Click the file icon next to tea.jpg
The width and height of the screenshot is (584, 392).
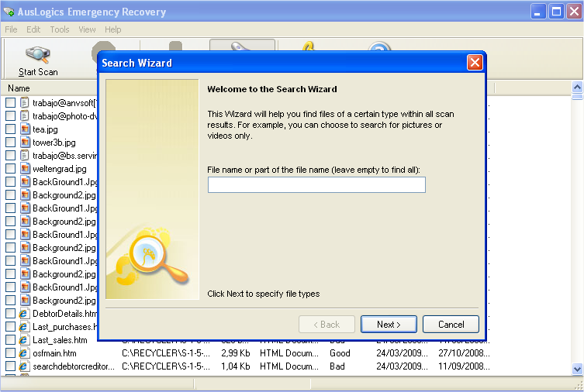click(25, 129)
